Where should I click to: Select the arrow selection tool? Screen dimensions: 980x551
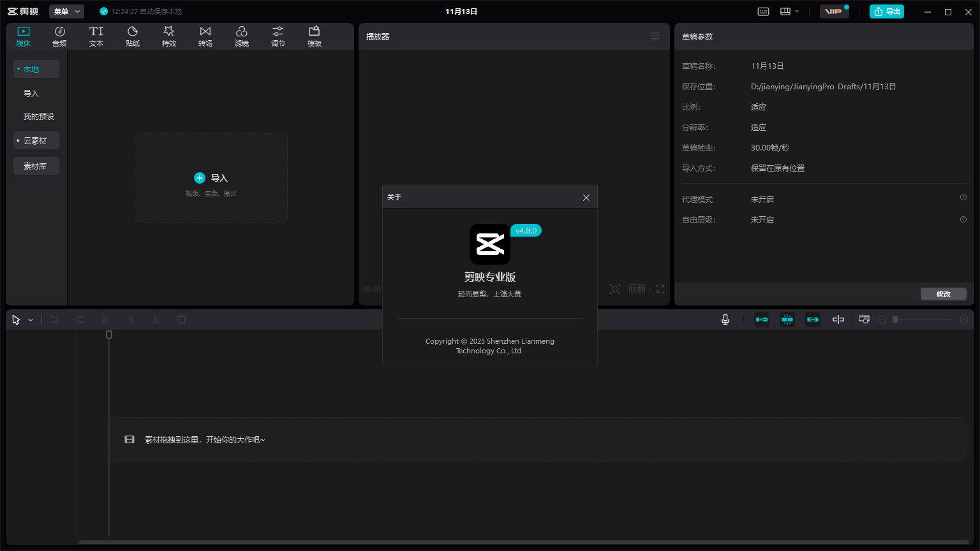coord(16,320)
